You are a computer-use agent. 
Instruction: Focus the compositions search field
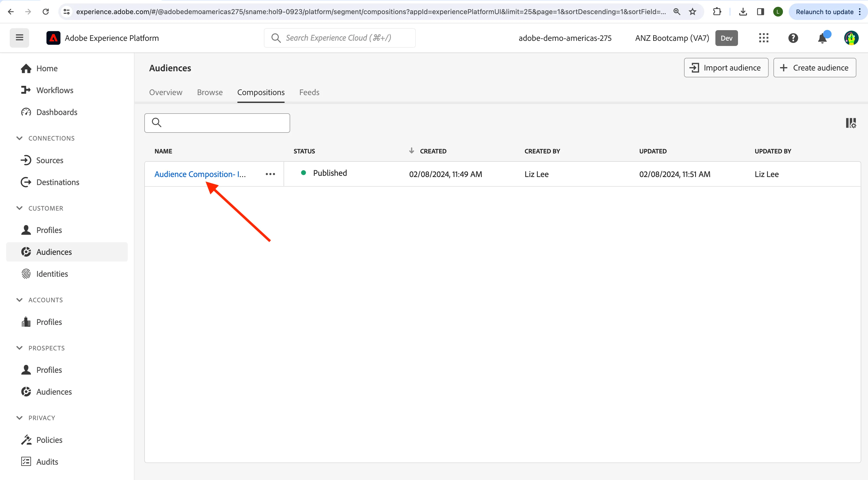tap(217, 123)
